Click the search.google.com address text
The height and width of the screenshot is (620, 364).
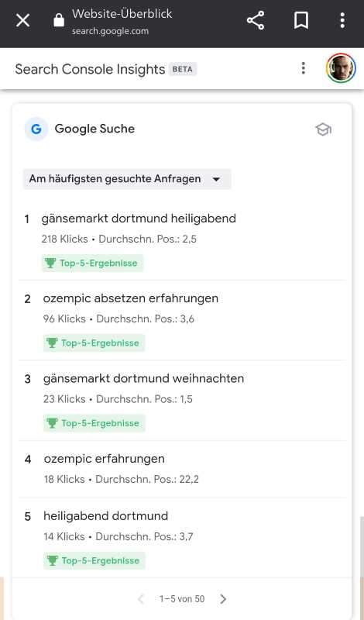(110, 31)
